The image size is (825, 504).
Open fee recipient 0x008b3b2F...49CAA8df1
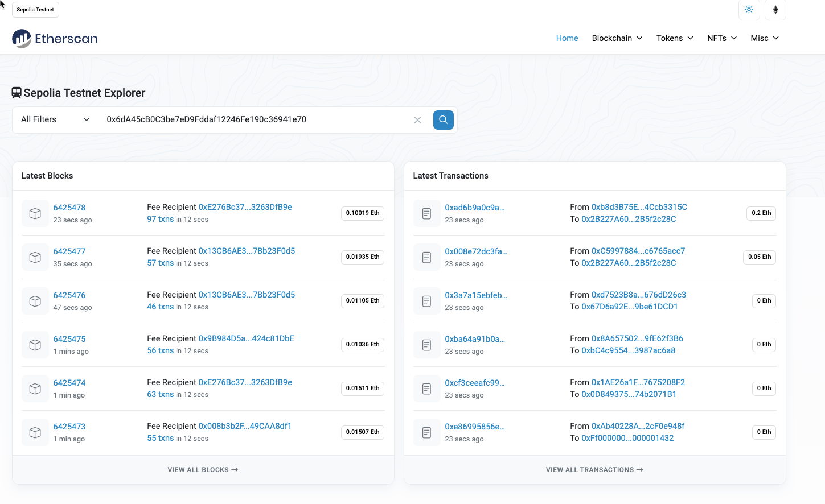pos(245,426)
